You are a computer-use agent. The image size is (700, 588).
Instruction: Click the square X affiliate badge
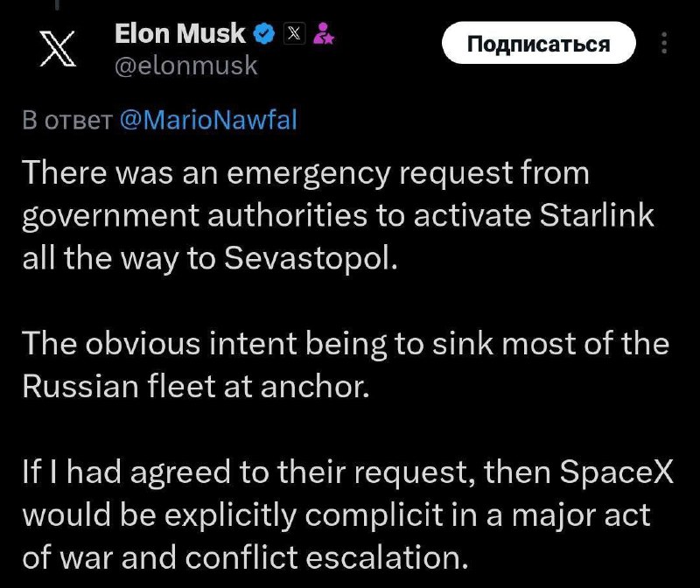coord(295,34)
